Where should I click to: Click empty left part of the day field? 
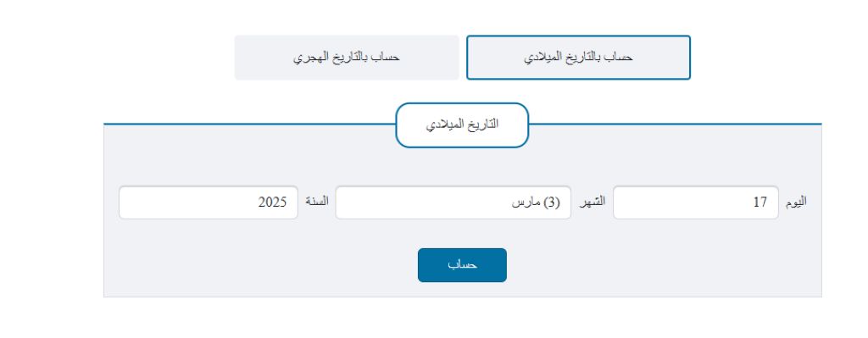tap(676, 202)
